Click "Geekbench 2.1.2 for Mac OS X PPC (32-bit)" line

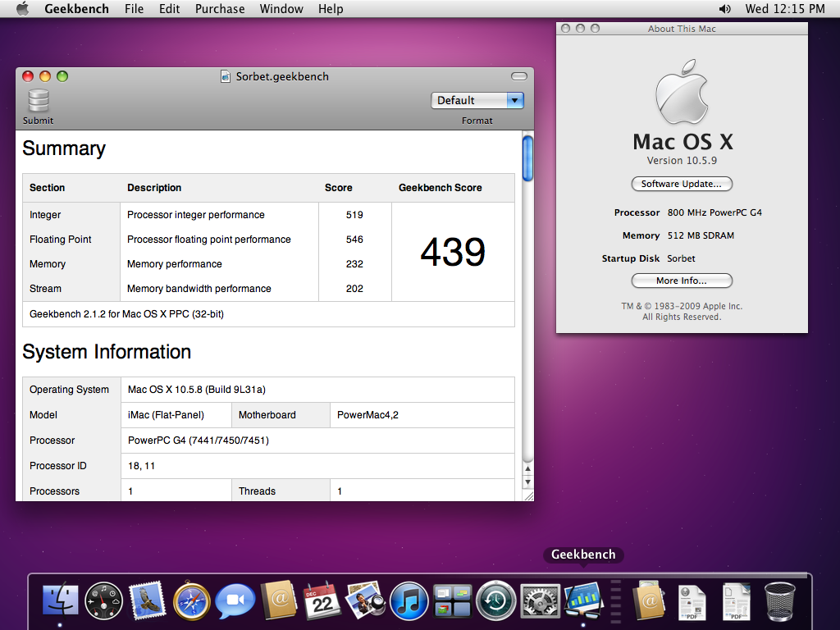pyautogui.click(x=126, y=314)
